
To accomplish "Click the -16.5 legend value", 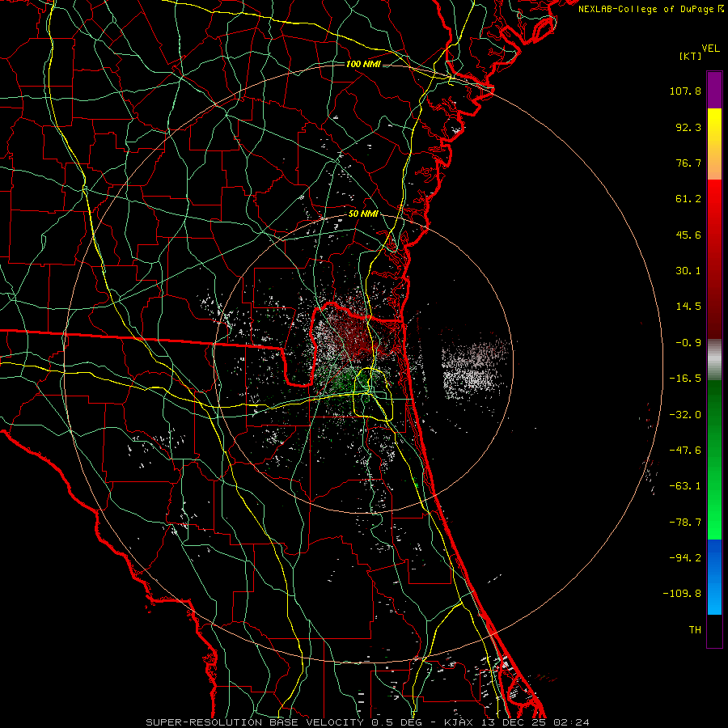I will (685, 379).
